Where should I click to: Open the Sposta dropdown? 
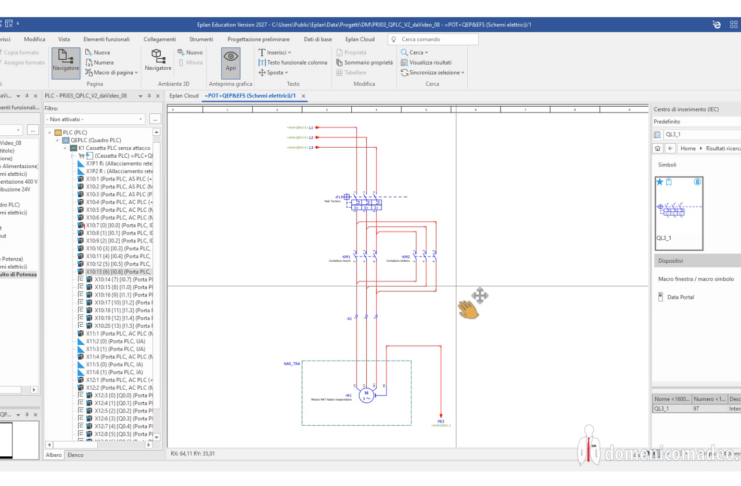pos(273,73)
